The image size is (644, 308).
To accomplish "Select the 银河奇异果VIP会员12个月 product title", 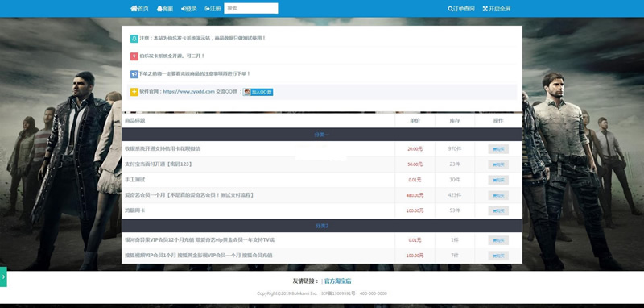I will click(x=200, y=240).
